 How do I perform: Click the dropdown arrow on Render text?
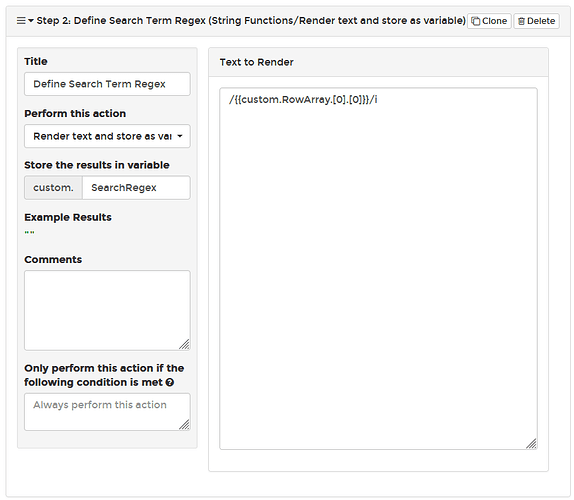180,136
